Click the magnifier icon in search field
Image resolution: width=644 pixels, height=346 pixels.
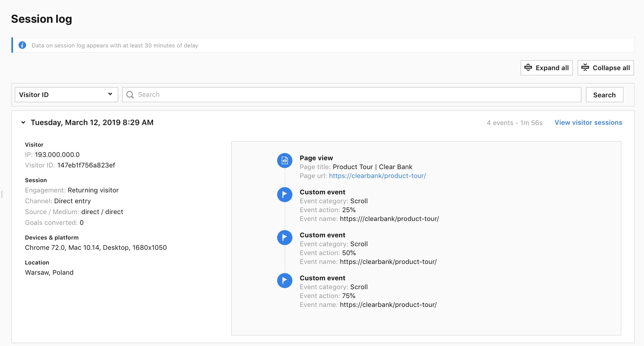(130, 95)
